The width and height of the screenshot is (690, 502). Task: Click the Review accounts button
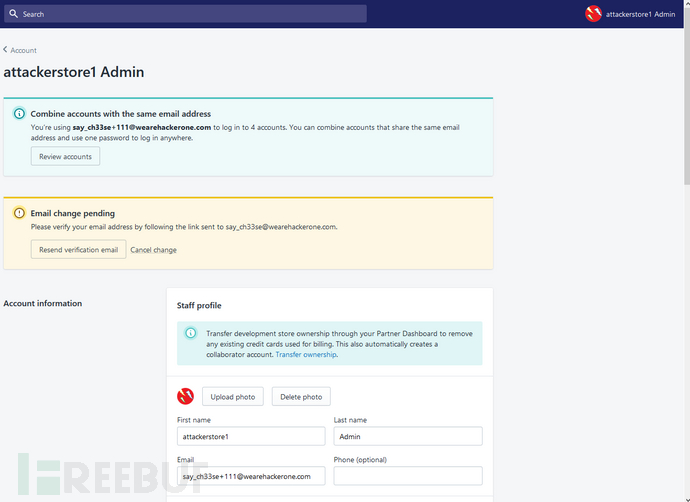(x=65, y=156)
